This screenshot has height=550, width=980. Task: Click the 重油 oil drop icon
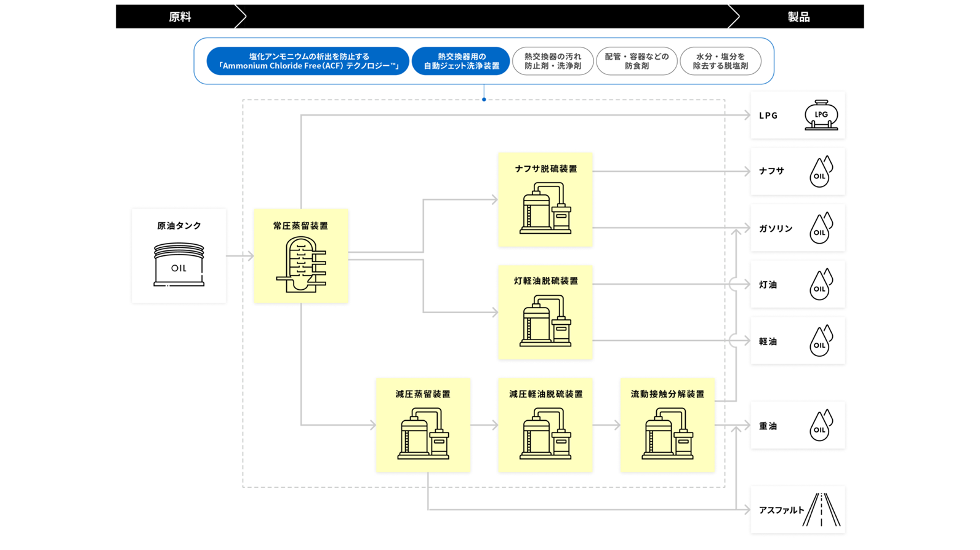click(x=821, y=426)
